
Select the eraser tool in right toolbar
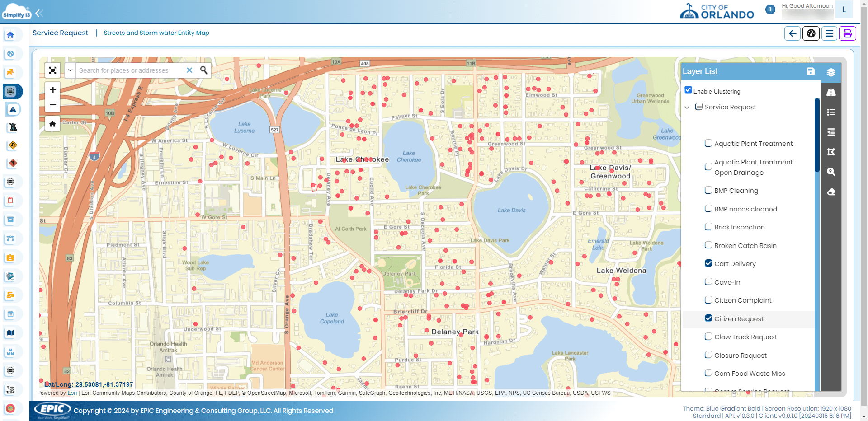coord(831,192)
